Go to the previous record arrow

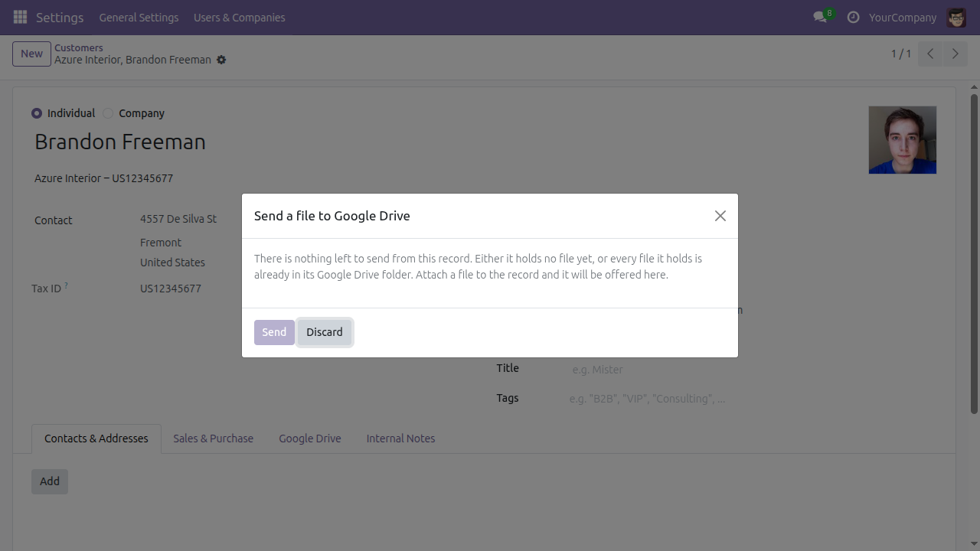[x=930, y=54]
